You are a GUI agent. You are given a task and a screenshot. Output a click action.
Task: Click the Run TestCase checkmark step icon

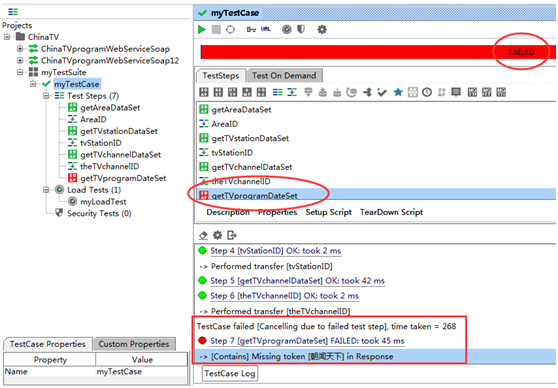(x=382, y=93)
